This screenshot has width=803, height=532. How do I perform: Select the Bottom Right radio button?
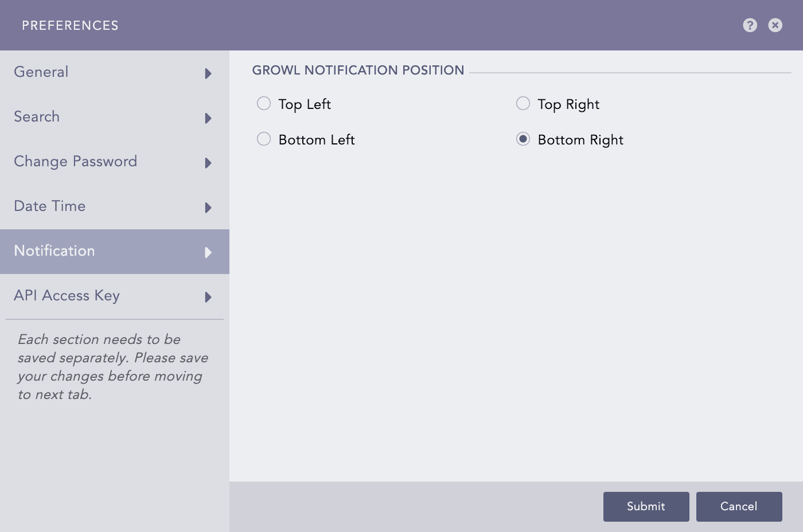click(x=523, y=139)
